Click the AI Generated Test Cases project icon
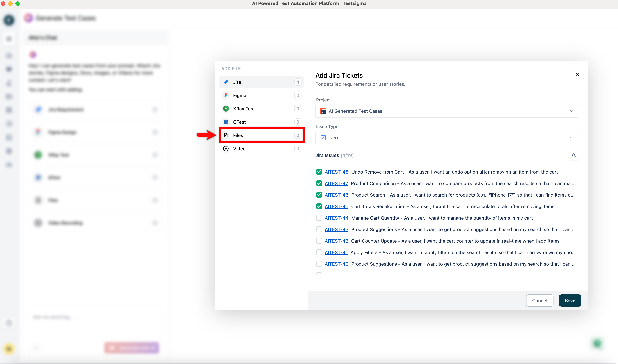Screen dimensions: 618x364 pos(323,111)
